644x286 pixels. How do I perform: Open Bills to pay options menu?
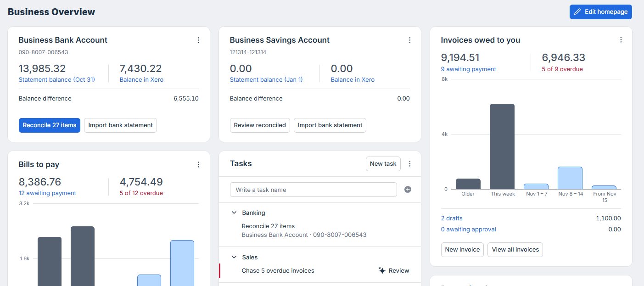[x=199, y=164]
